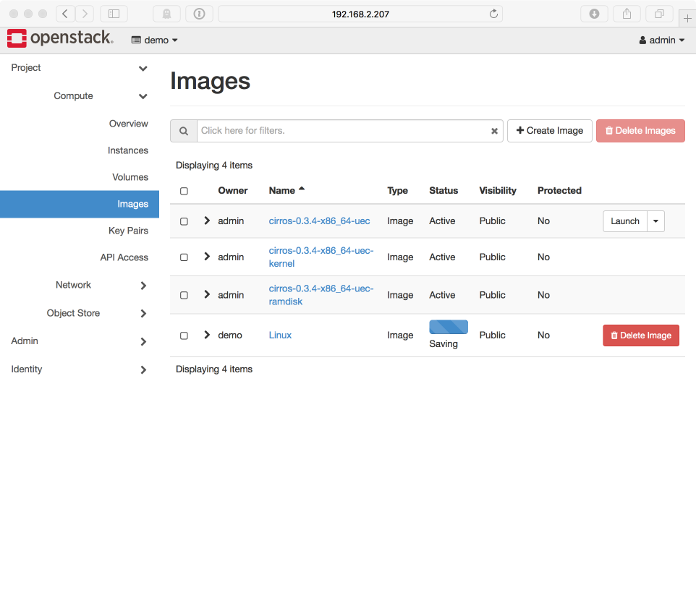Click the image filters search field
This screenshot has width=696, height=616.
341,131
